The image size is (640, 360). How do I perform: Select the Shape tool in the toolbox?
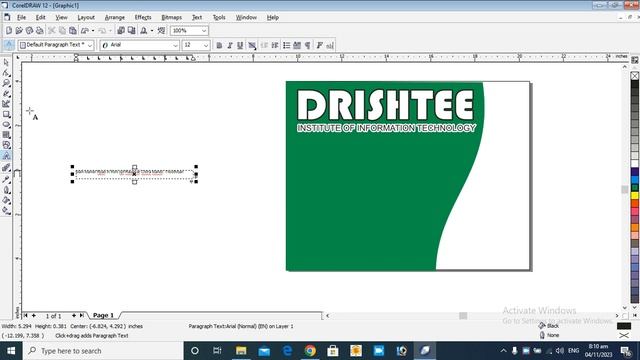(6, 73)
